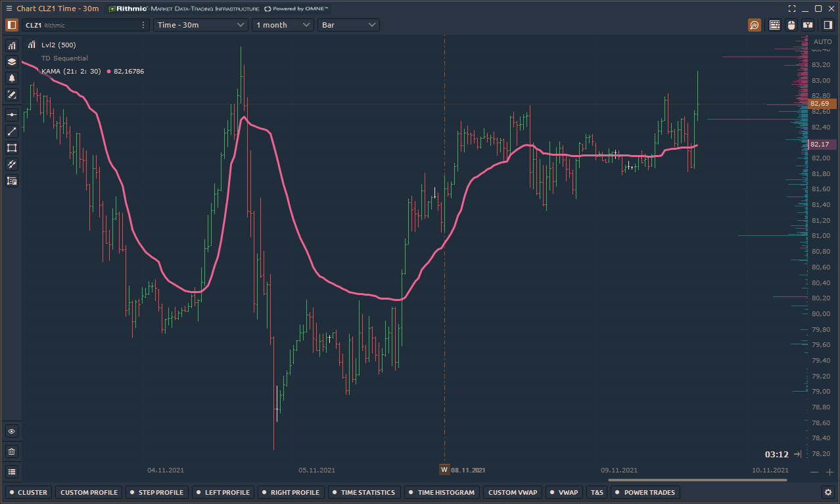This screenshot has height=504, width=840.
Task: Open the keyboard hotkeys icon
Action: coord(775,25)
